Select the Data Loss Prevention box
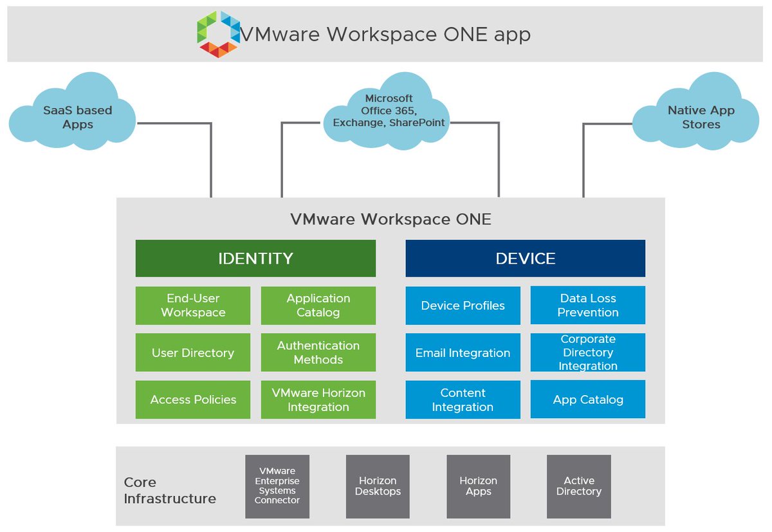 (x=588, y=306)
